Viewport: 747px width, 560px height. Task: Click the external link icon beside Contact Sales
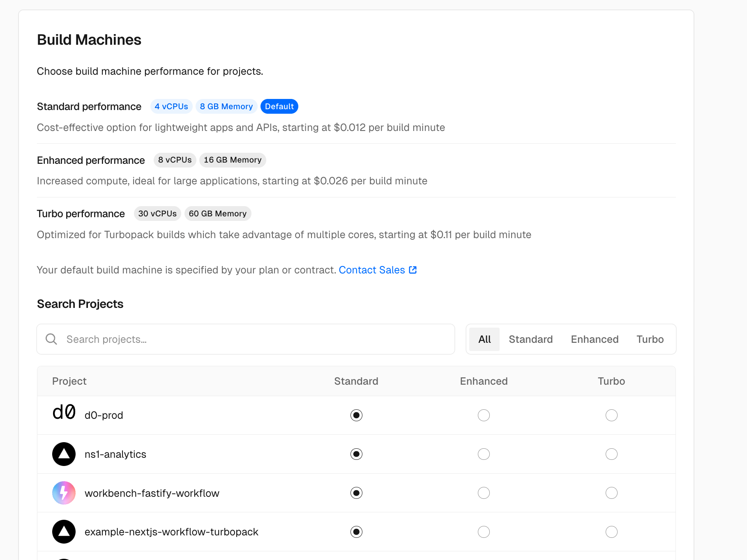pyautogui.click(x=413, y=270)
